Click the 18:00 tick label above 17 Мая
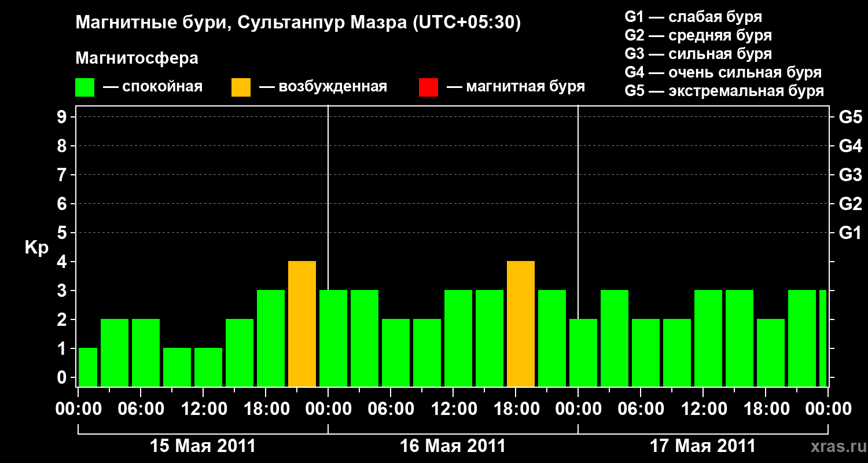The height and width of the screenshot is (463, 868). (766, 409)
